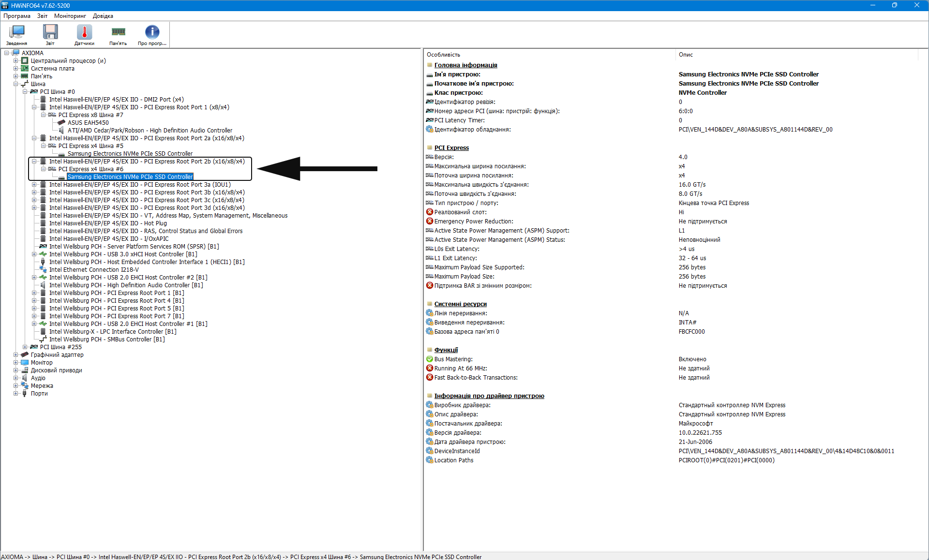Select the ASUS EAH5450 graphics card item
929x560 pixels.
pos(88,123)
